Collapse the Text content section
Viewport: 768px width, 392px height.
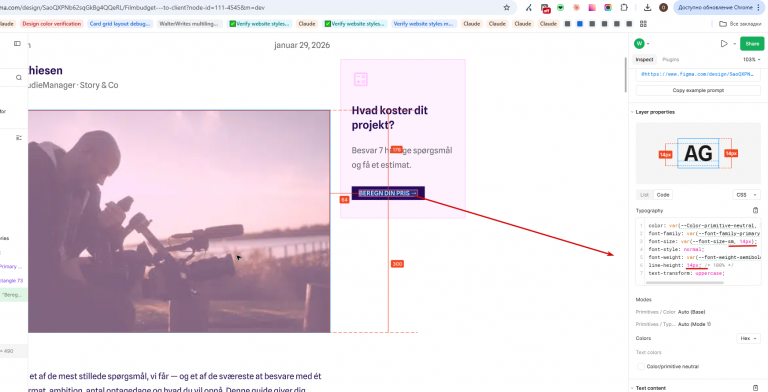[632, 388]
